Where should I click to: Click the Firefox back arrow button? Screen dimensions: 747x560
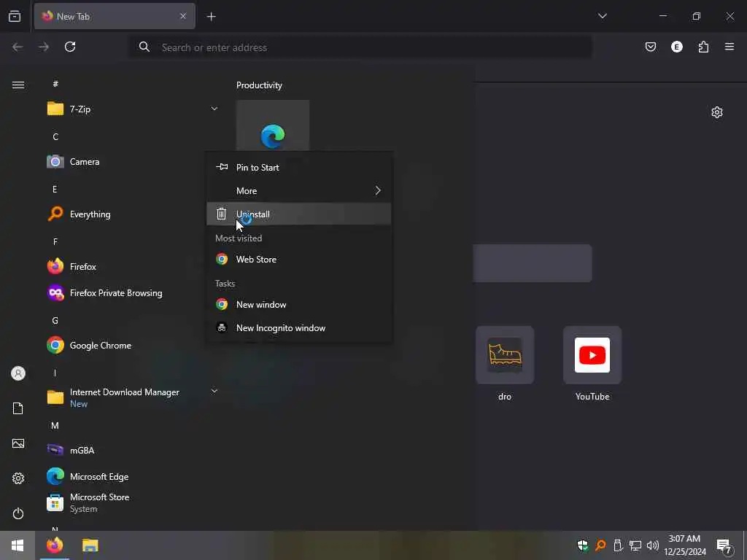point(18,47)
